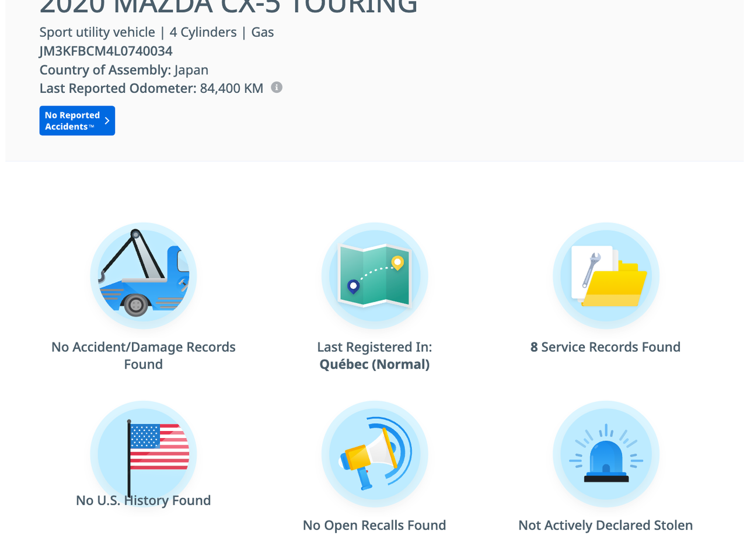Click the tow truck accident records icon
This screenshot has width=747, height=560.
point(144,275)
